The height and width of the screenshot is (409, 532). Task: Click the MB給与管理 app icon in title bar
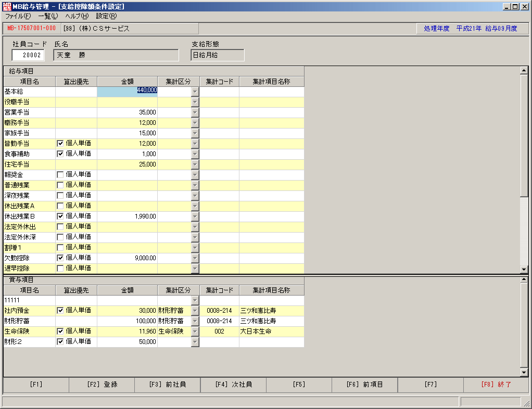tap(7, 6)
